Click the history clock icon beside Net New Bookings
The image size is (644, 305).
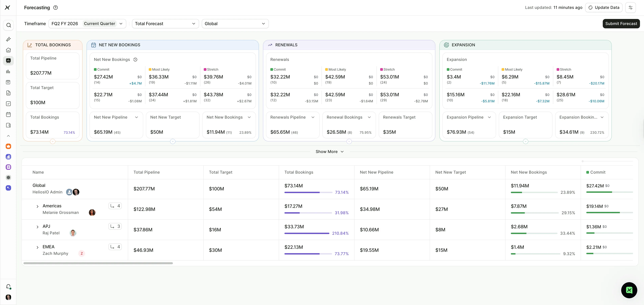[x=136, y=60]
